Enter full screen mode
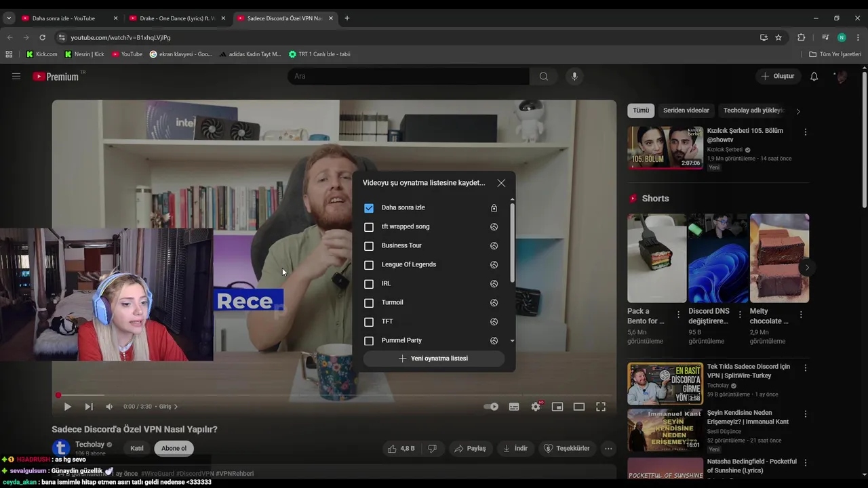868x488 pixels. click(601, 407)
